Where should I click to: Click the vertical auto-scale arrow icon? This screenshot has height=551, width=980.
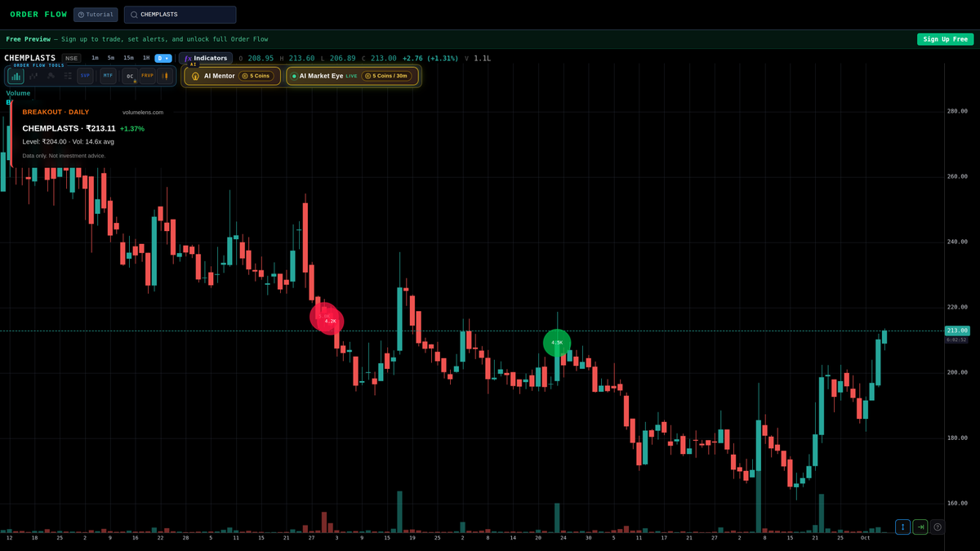(902, 527)
